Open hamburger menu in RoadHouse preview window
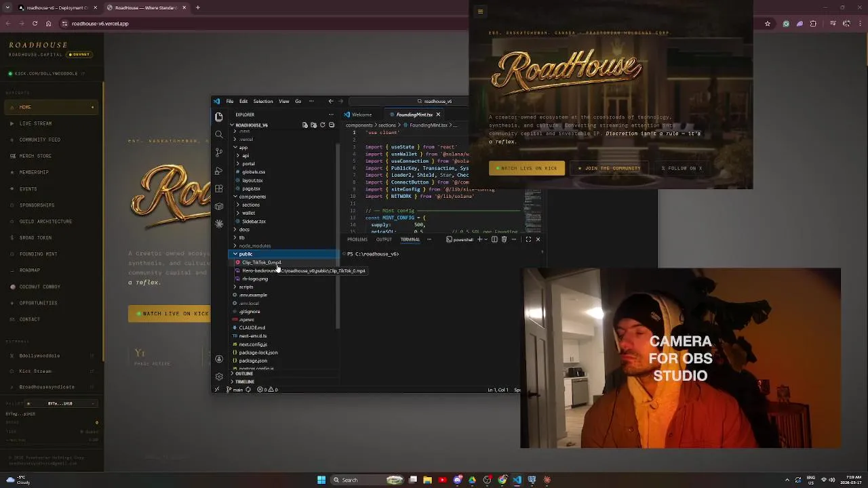 tap(480, 12)
